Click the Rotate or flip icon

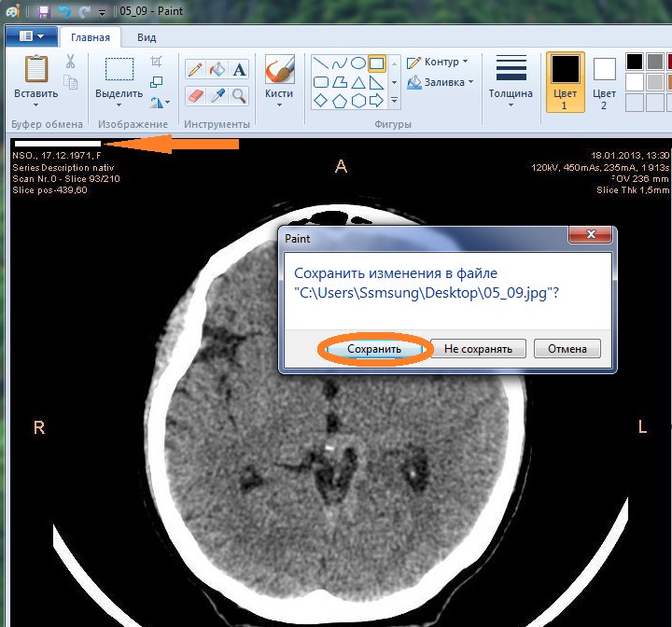[x=156, y=102]
